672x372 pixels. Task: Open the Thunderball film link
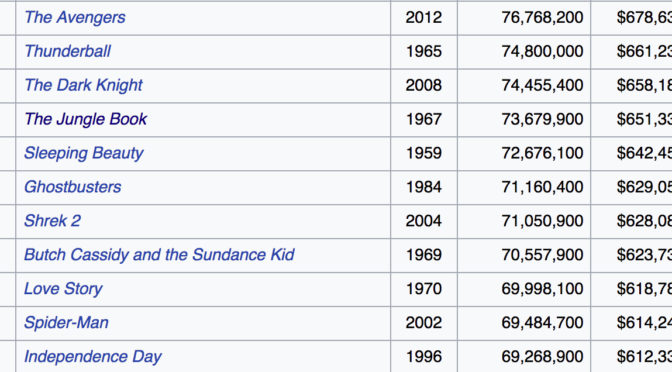pos(68,51)
